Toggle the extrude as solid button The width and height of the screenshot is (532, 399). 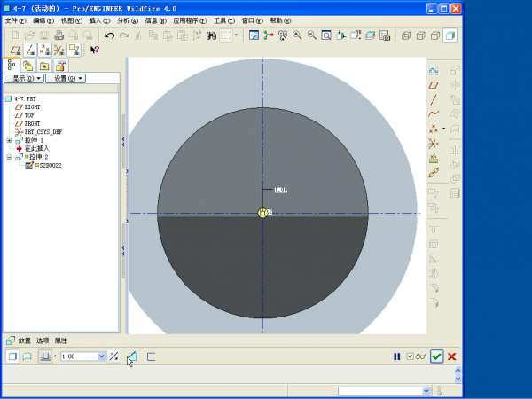(12, 356)
